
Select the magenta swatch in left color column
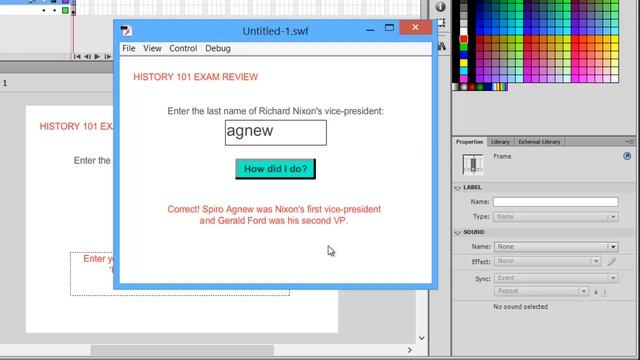(x=464, y=78)
